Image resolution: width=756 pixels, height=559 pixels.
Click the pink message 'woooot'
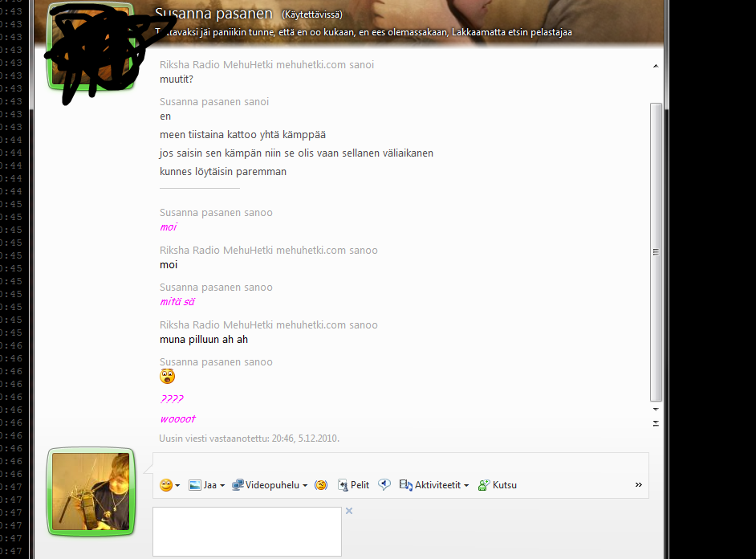pyautogui.click(x=178, y=419)
